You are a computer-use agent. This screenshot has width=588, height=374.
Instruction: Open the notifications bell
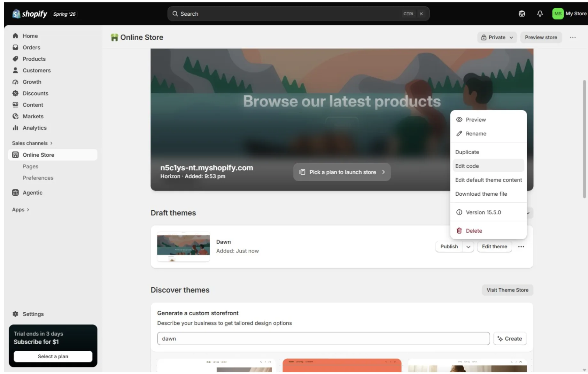pyautogui.click(x=540, y=14)
